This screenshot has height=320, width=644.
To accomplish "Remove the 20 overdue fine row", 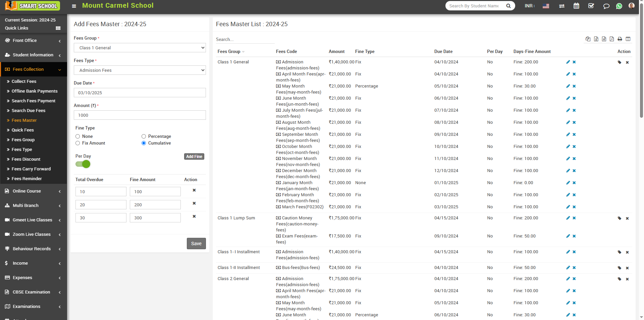I will pos(194,203).
